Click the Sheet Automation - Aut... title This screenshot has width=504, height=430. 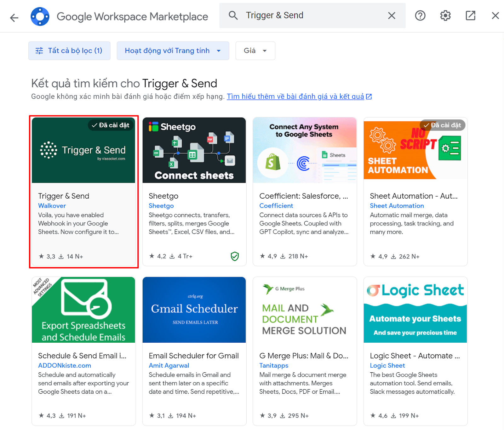414,196
